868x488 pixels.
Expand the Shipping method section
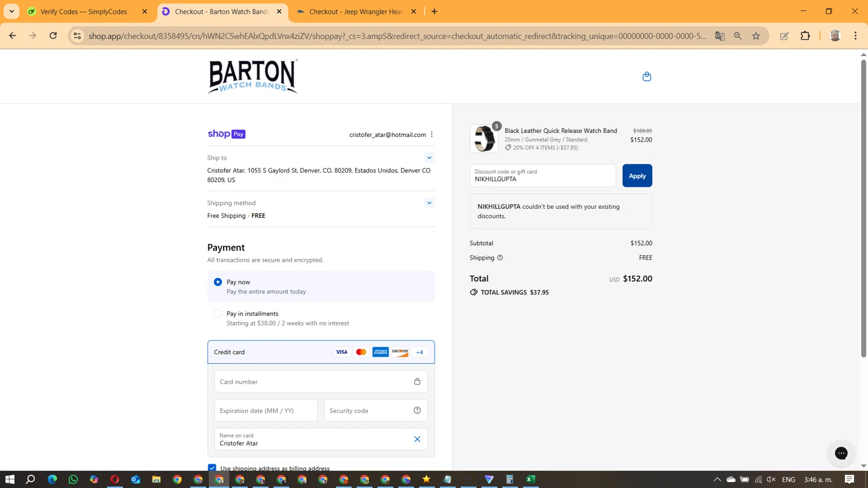pos(429,203)
